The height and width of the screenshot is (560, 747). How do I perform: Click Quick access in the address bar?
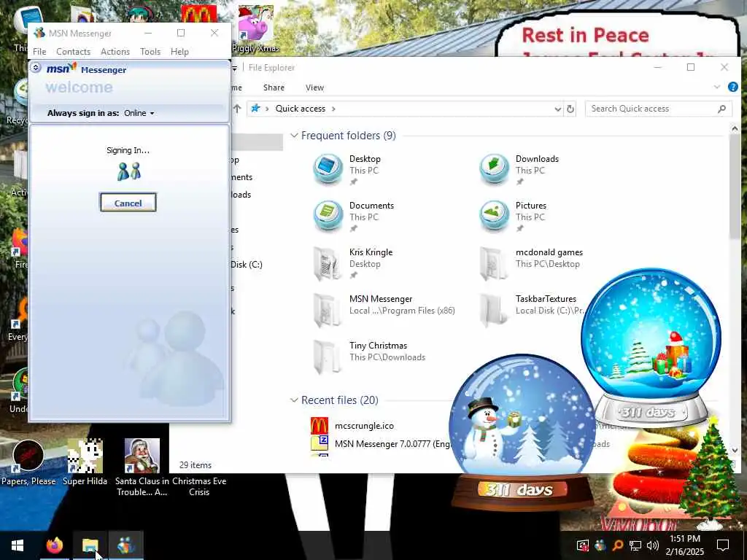tap(300, 109)
